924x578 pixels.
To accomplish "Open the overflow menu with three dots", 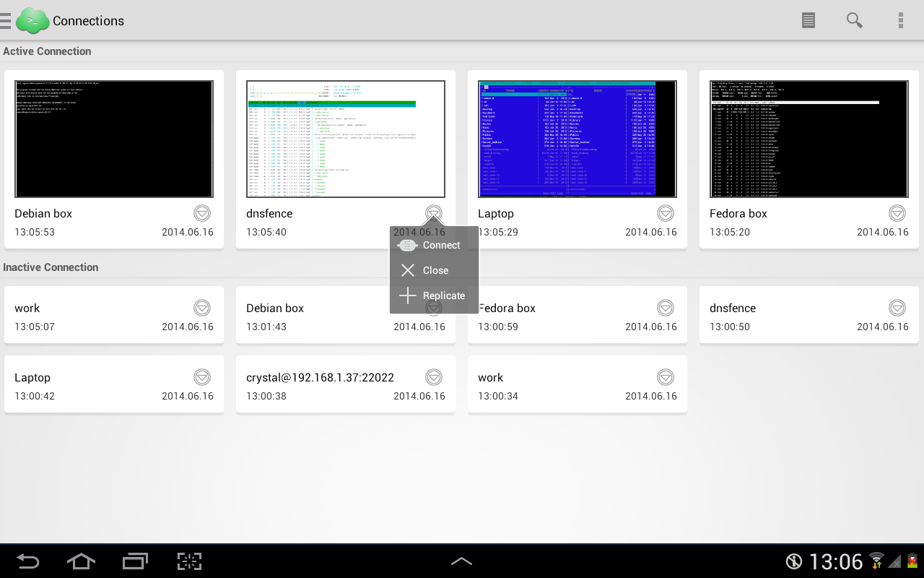I will tap(900, 20).
